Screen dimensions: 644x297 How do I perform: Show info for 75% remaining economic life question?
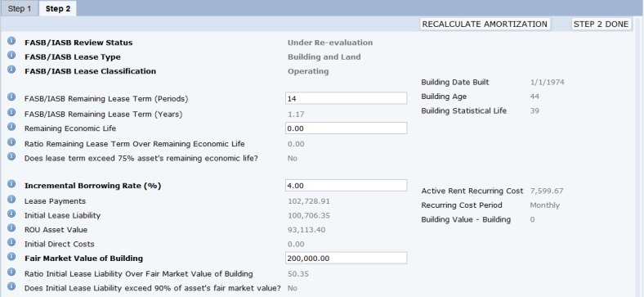tap(11, 157)
